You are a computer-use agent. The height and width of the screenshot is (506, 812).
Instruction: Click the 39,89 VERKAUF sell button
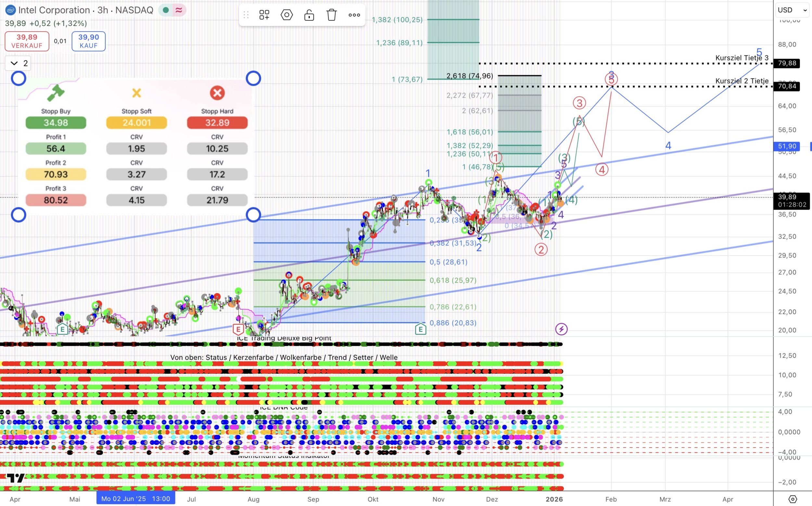point(27,41)
